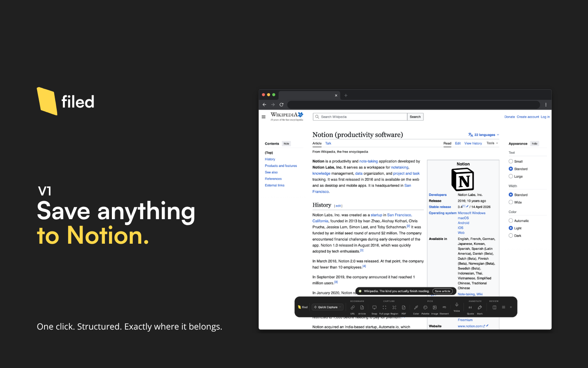Image resolution: width=588 pixels, height=368 pixels.
Task: Jump to See also section
Action: (x=271, y=173)
